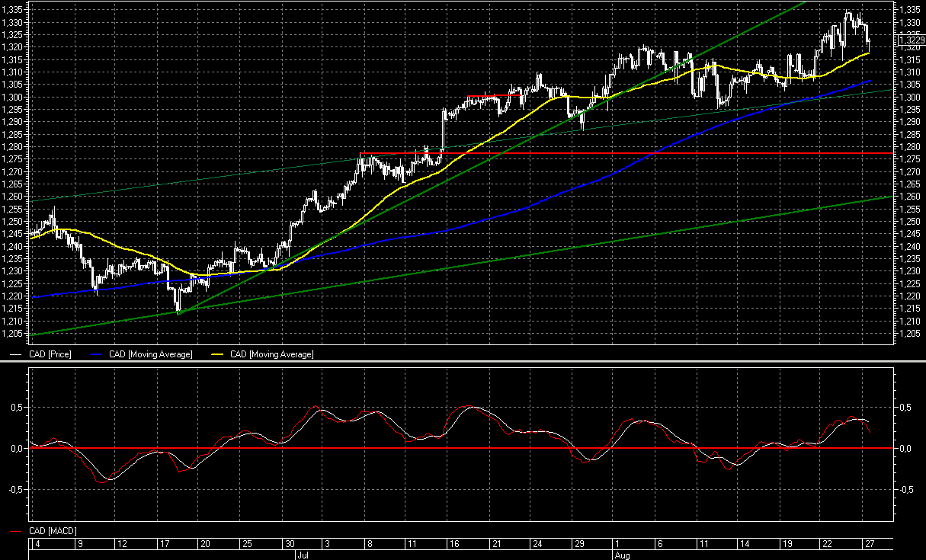Image resolution: width=926 pixels, height=560 pixels.
Task: Click the blue moving average legend swatch
Action: pyautogui.click(x=97, y=355)
